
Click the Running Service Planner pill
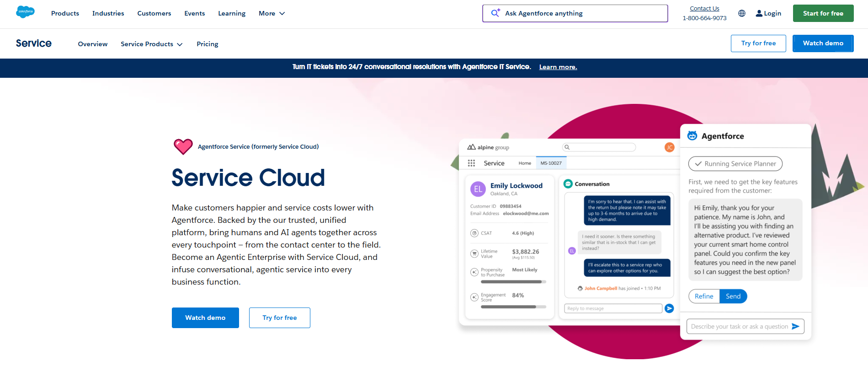(735, 163)
